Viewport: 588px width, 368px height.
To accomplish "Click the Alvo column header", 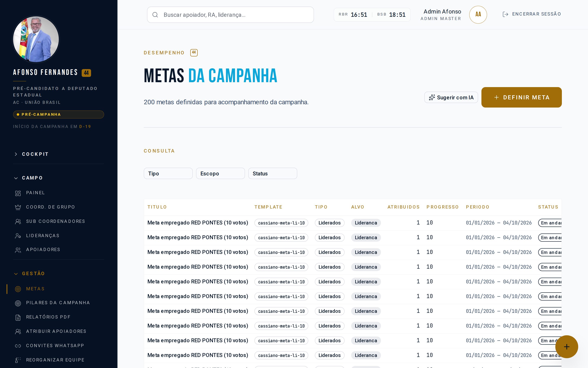I will click(357, 207).
